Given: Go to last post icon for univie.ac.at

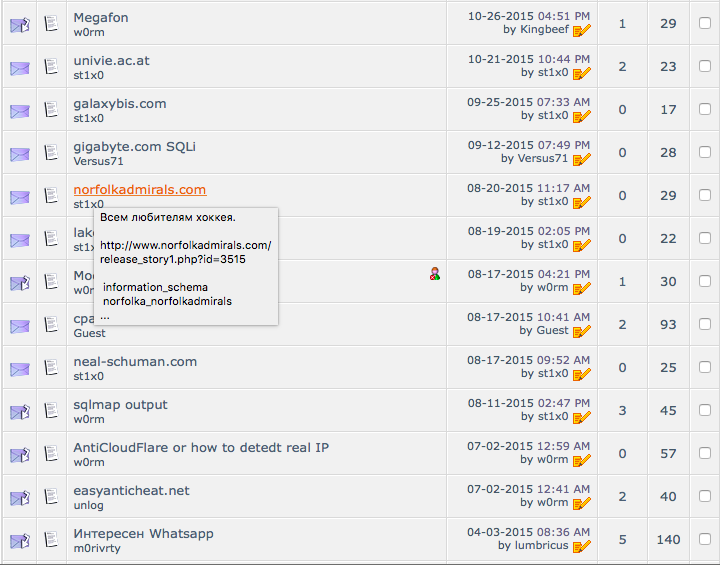Looking at the screenshot, I should click(582, 73).
